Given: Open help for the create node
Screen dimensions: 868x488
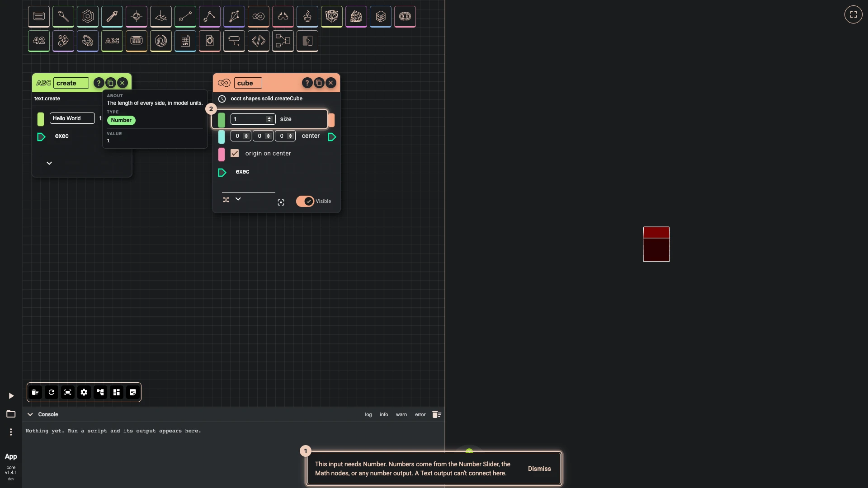Looking at the screenshot, I should tap(99, 83).
